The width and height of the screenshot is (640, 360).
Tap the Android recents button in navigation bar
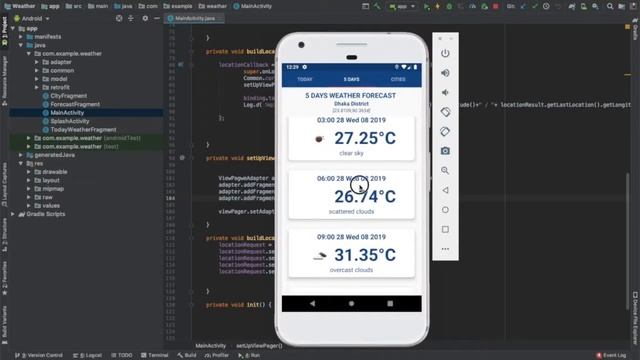(x=390, y=304)
